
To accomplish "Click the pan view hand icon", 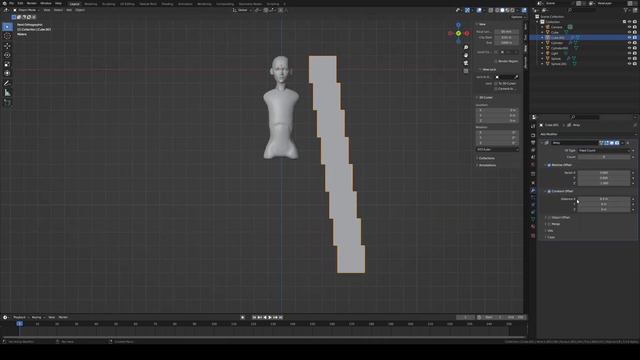I will tap(466, 56).
